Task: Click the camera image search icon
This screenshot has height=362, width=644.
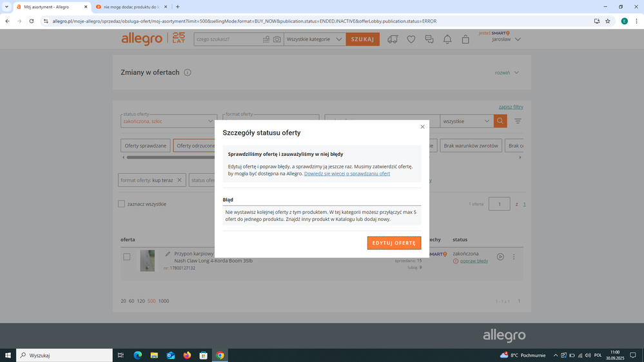Action: [x=277, y=39]
